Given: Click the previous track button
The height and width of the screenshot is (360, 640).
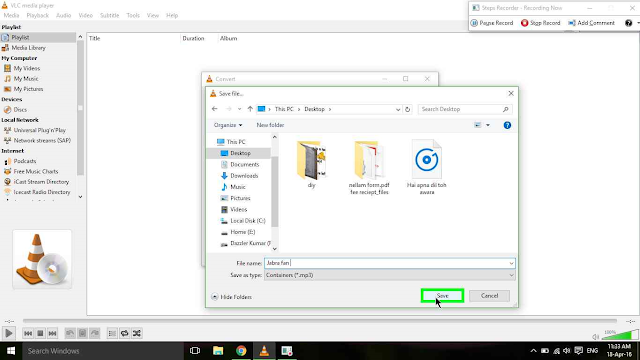Looking at the screenshot, I should [x=28, y=333].
